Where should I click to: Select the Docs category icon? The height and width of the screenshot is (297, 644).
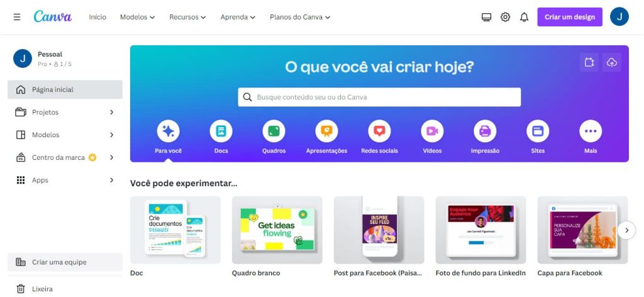click(221, 131)
